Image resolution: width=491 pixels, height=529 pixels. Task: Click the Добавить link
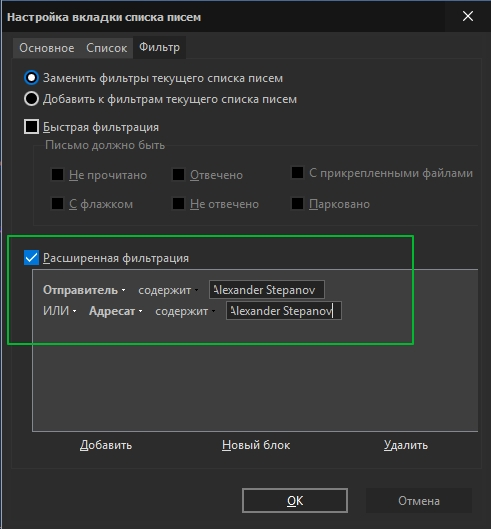tap(106, 445)
